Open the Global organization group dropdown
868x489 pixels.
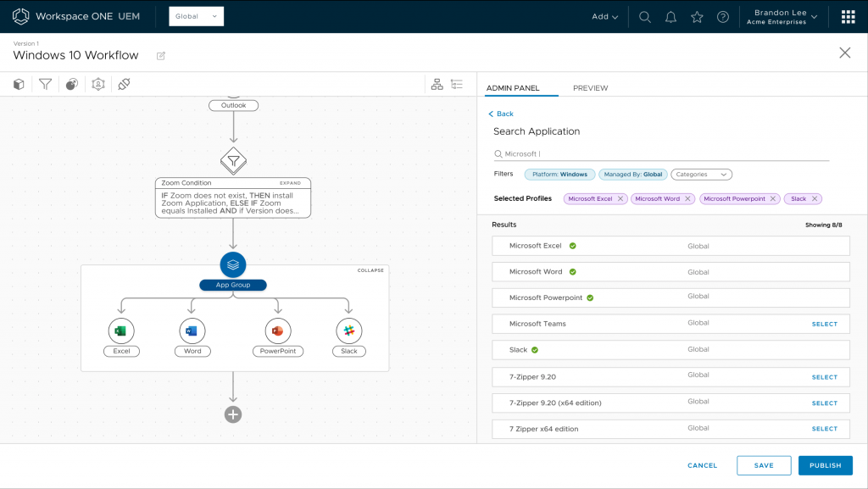point(197,16)
